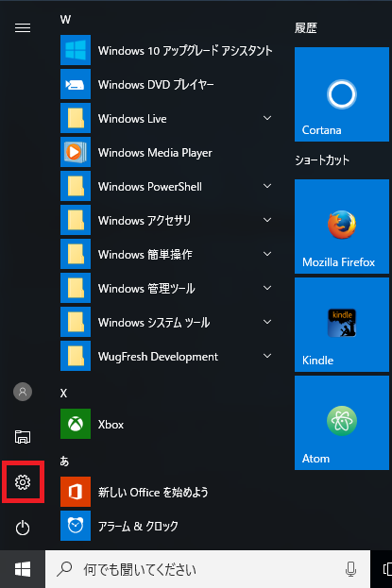Click the search magnifier icon
Viewport: 392px width, 588px height.
tap(64, 569)
